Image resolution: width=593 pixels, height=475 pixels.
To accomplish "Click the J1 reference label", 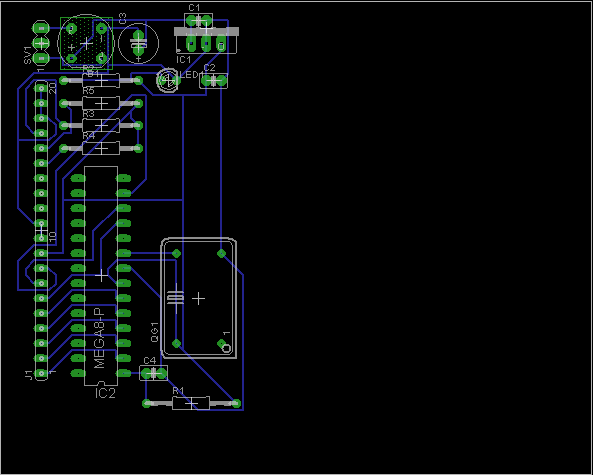I will [29, 375].
